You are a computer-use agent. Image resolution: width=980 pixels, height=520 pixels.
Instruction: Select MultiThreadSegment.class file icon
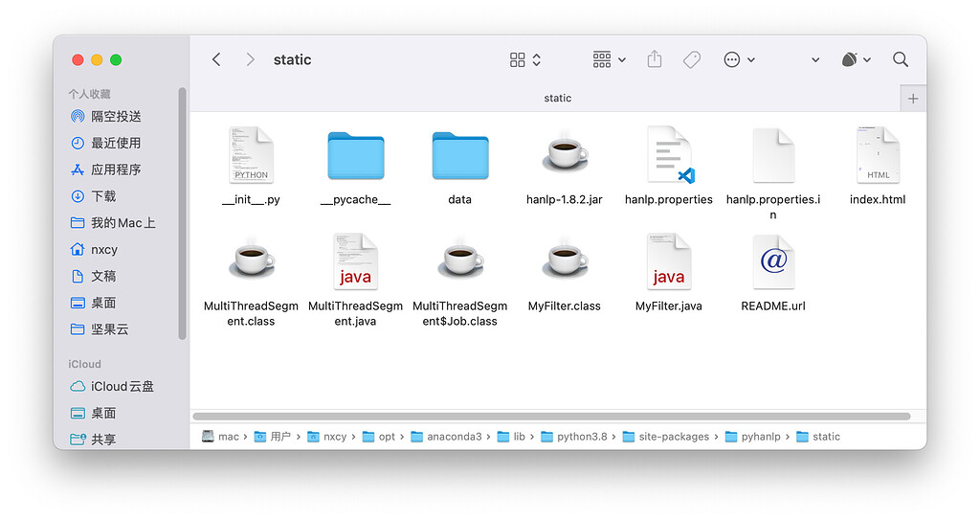point(252,259)
